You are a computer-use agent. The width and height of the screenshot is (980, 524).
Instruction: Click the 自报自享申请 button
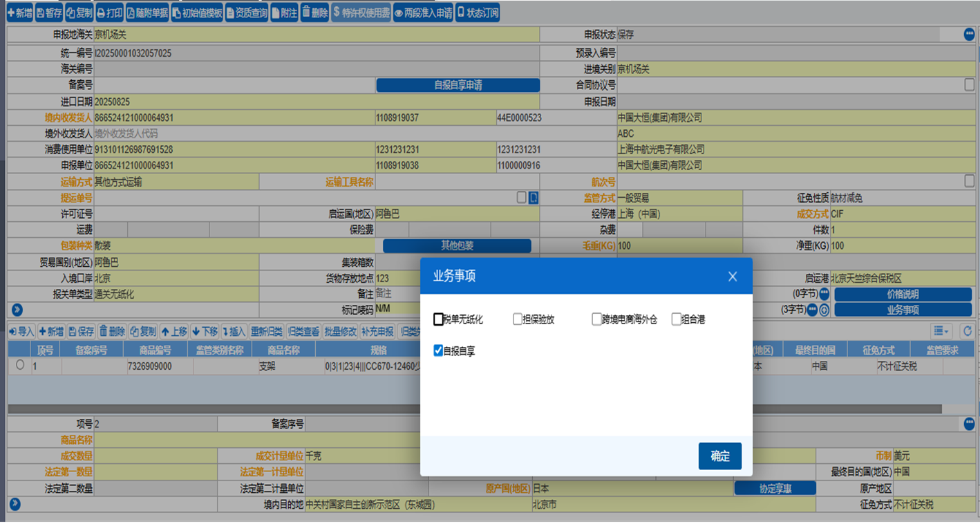point(458,85)
